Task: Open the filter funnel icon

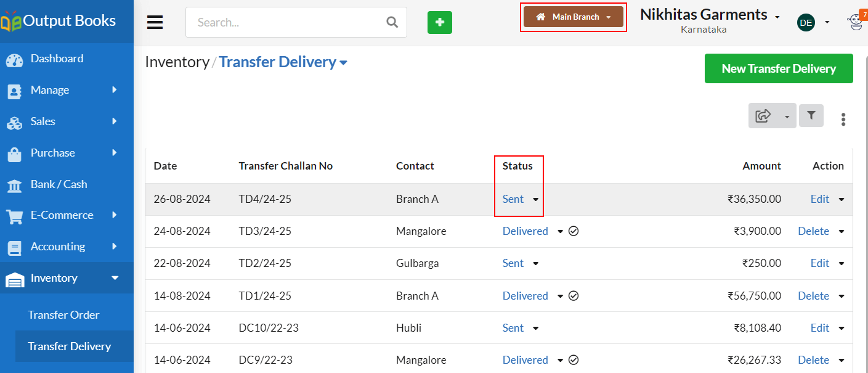Action: [x=811, y=115]
